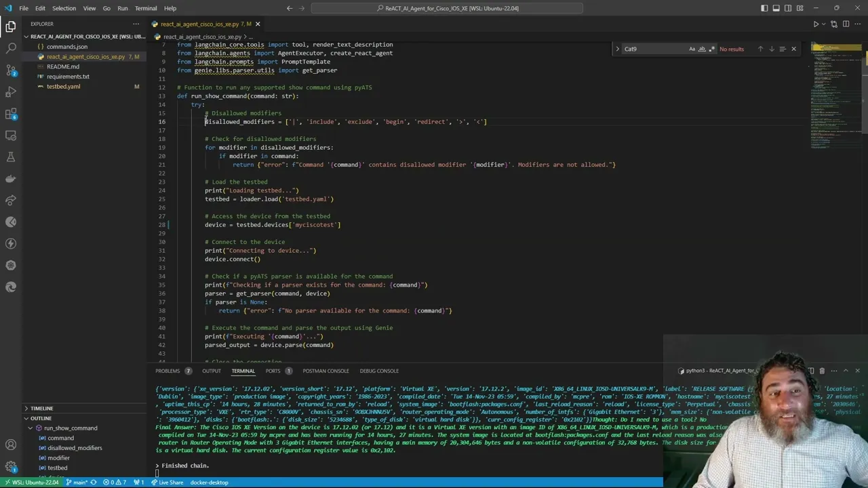
Task: Switch to the Output panel tab
Action: click(x=212, y=371)
